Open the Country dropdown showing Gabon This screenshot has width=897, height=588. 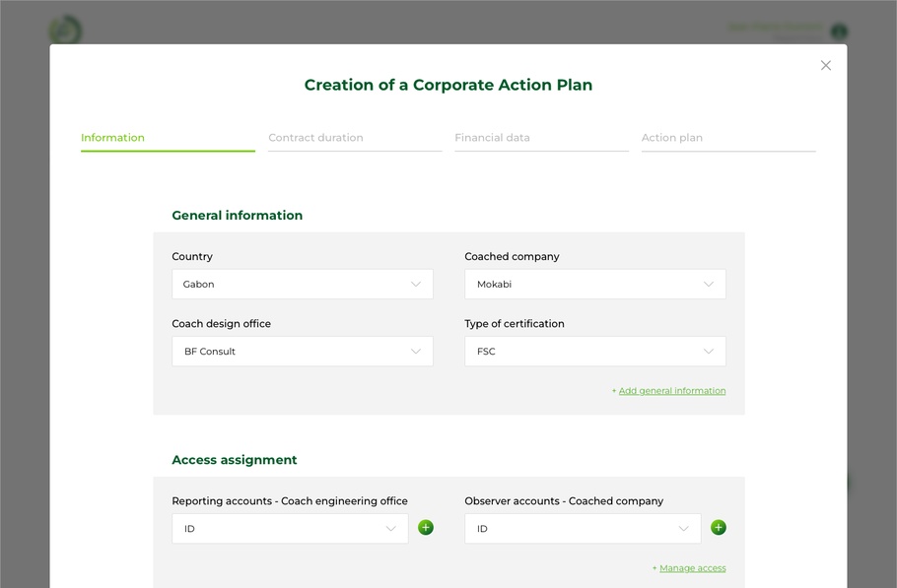302,285
